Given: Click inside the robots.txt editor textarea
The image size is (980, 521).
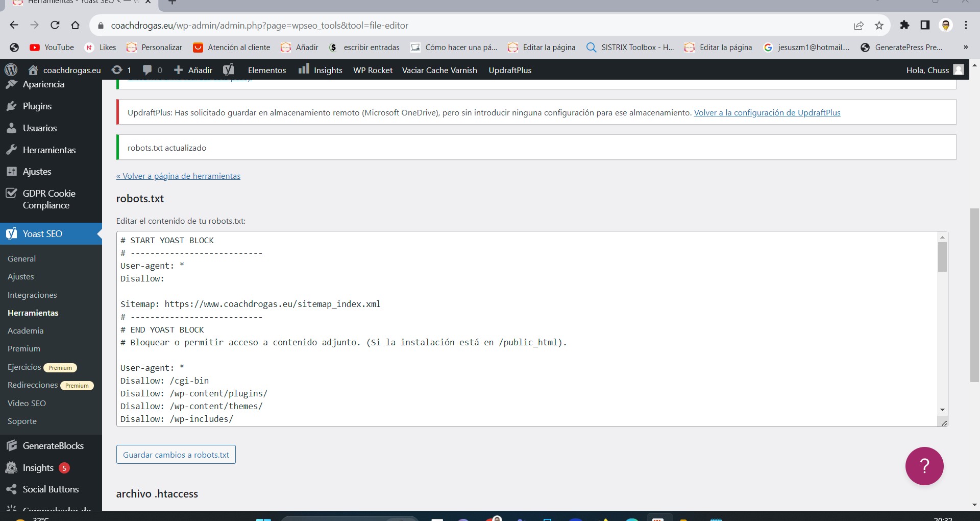Looking at the screenshot, I should pyautogui.click(x=527, y=329).
